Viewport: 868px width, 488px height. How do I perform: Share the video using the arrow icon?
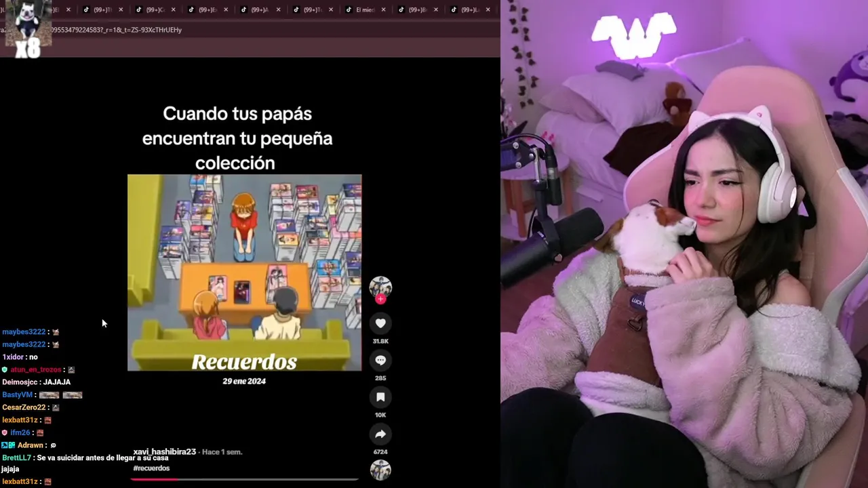point(380,434)
